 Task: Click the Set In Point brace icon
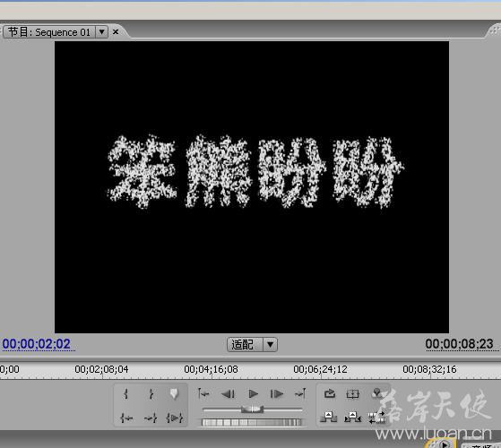(x=125, y=394)
